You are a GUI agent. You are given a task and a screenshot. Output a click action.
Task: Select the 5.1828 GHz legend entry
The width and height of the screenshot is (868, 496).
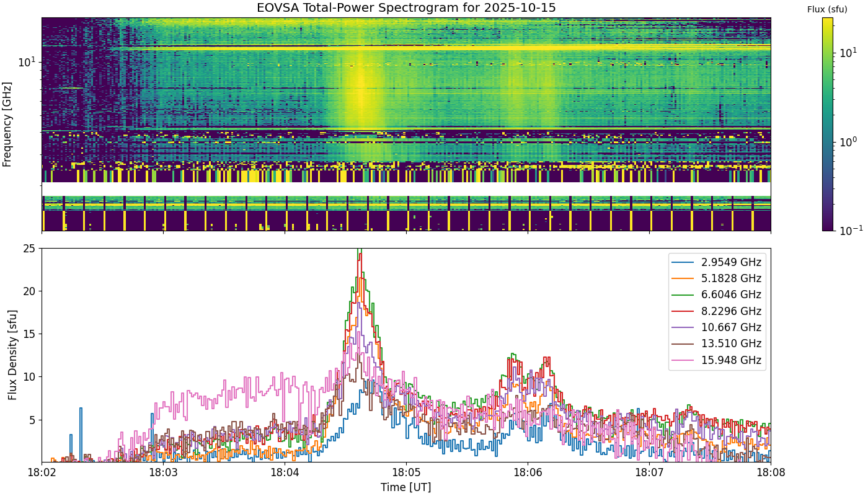[717, 278]
